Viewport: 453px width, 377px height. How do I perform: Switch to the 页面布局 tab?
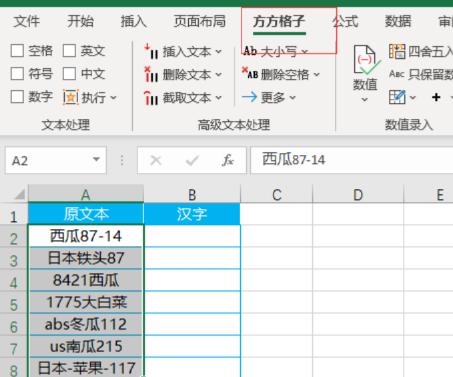click(x=200, y=22)
